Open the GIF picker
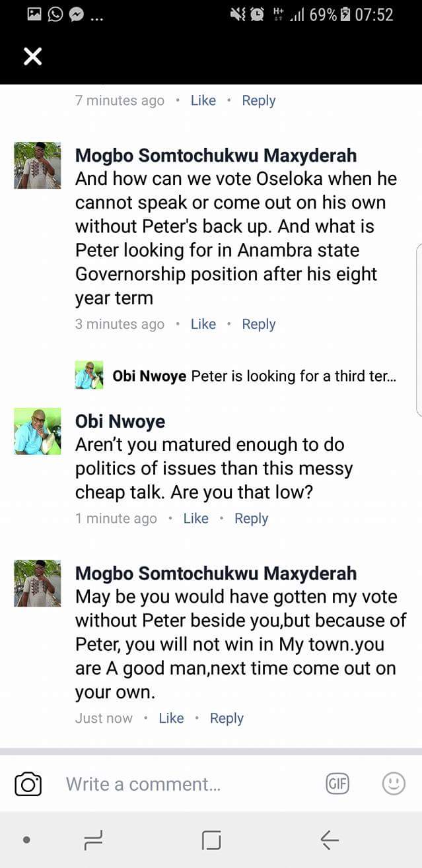This screenshot has height=868, width=422. click(337, 784)
